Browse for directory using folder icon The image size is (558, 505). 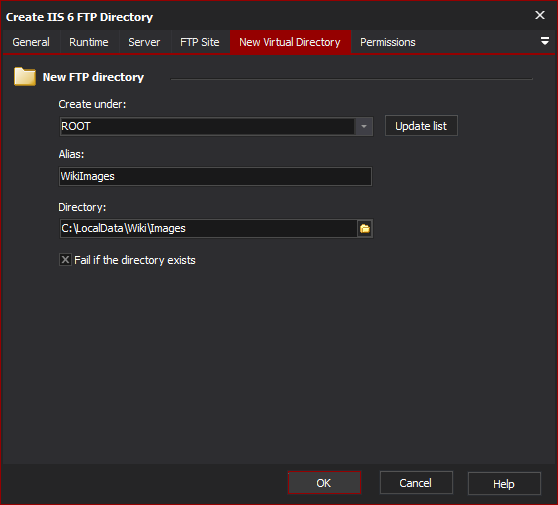point(365,228)
